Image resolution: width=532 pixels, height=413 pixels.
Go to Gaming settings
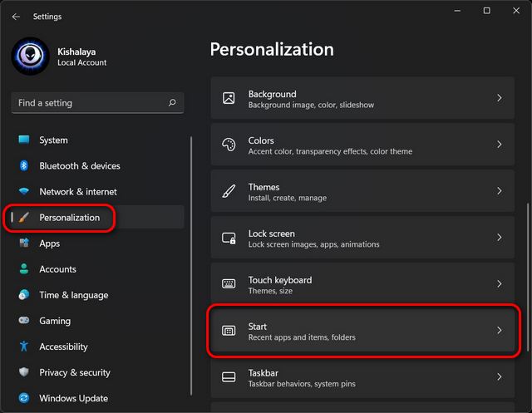pos(98,321)
